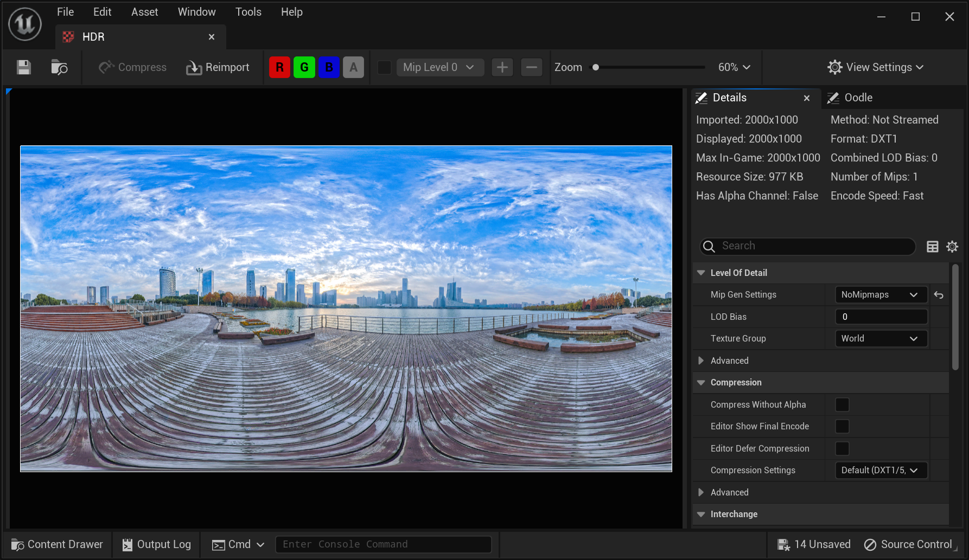Check Editor Show Final Encode option
The width and height of the screenshot is (969, 560).
point(842,427)
